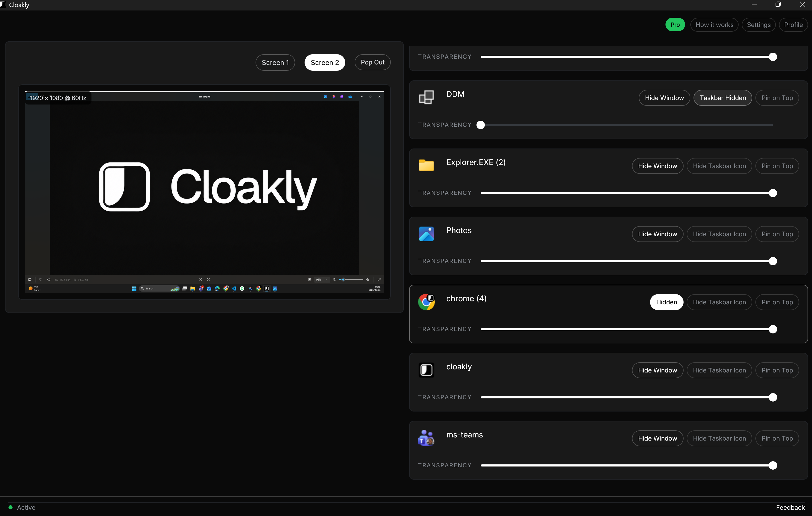Click the "DDM" app name
Screen dimensions: 812x516
[x=455, y=94]
